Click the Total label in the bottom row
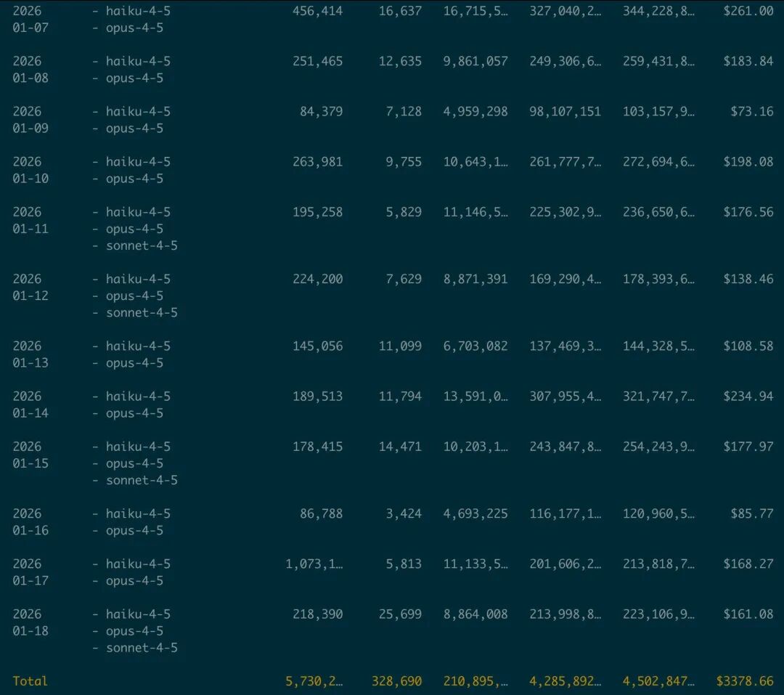The height and width of the screenshot is (695, 784). [30, 681]
